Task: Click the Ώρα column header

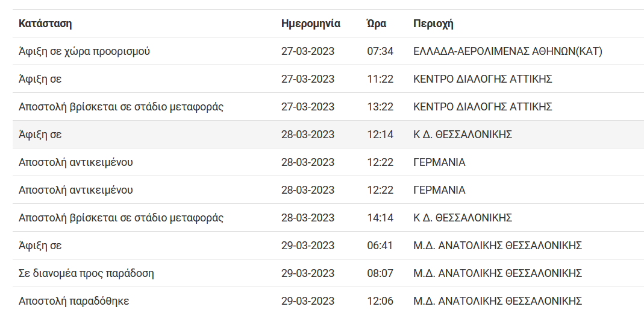Action: pyautogui.click(x=376, y=24)
